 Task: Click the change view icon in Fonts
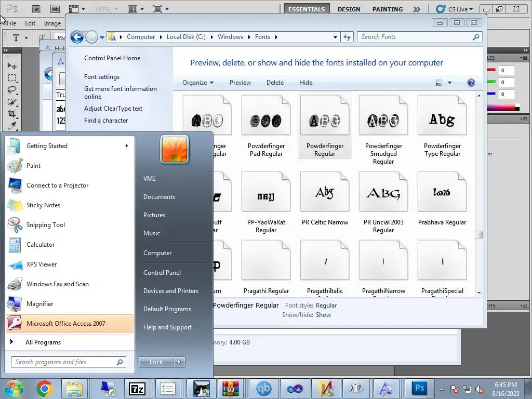[x=438, y=83]
